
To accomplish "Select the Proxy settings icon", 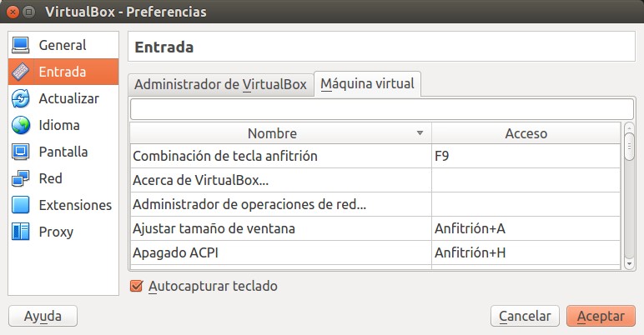I will pyautogui.click(x=21, y=232).
